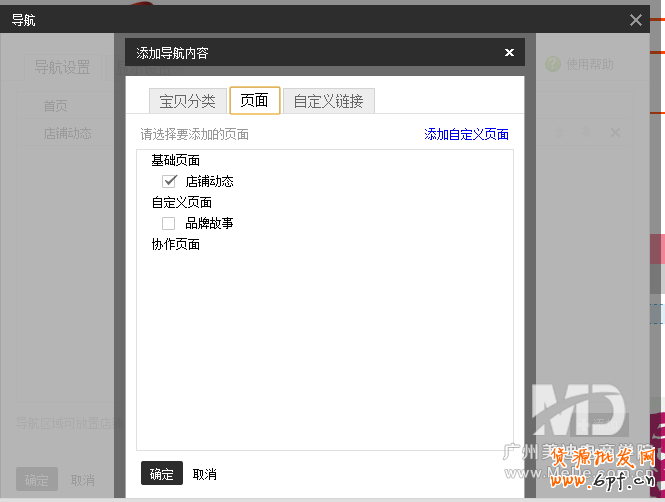Switch to the 宝贝分类 tab
Image resolution: width=665 pixels, height=502 pixels.
pyautogui.click(x=187, y=101)
